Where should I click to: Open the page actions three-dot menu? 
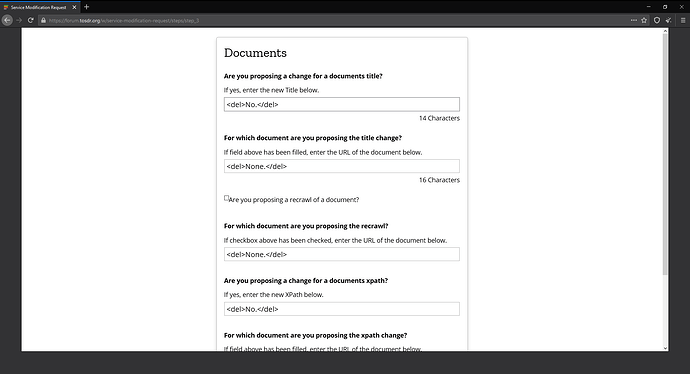coord(634,20)
